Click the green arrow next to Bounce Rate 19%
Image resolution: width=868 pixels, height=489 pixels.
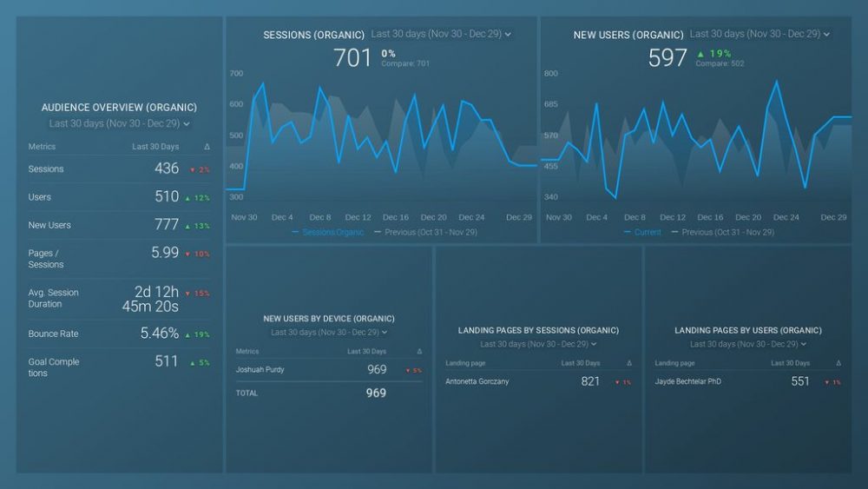pos(187,334)
